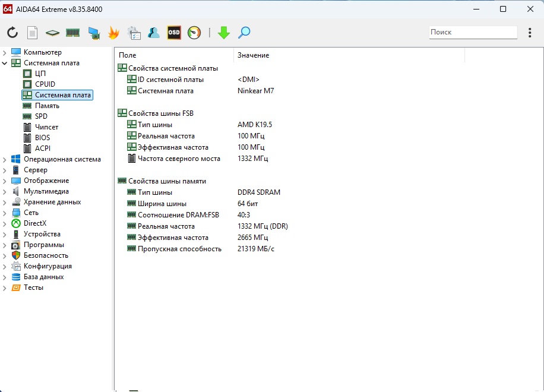The height and width of the screenshot is (392, 544).
Task: Select Конфигурация in the tree
Action: coord(48,267)
